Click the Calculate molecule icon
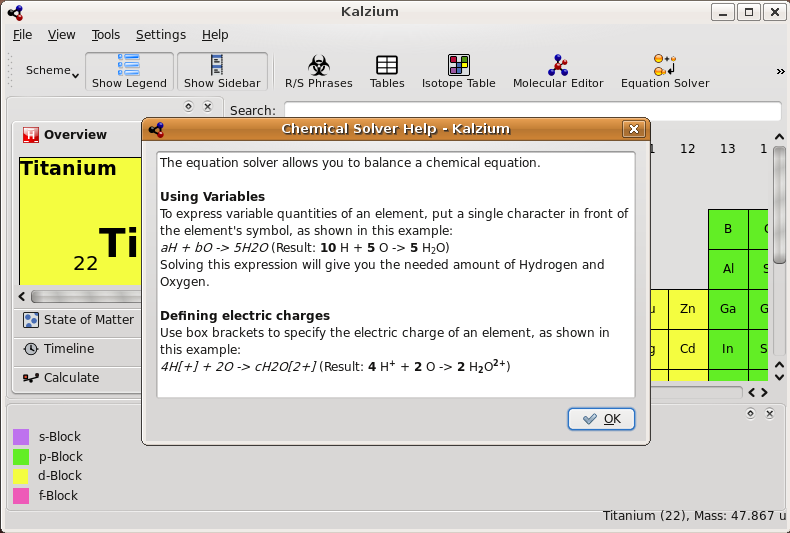 (x=31, y=378)
